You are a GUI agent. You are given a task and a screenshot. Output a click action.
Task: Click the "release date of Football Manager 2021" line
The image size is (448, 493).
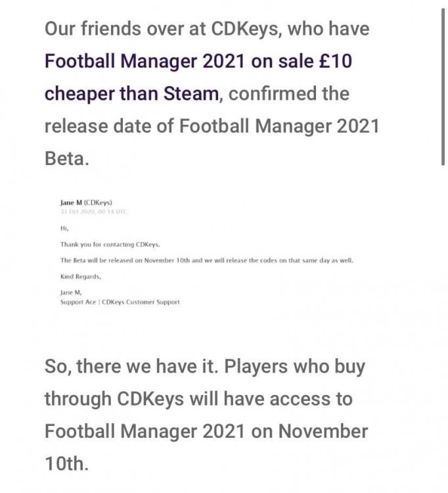212,126
